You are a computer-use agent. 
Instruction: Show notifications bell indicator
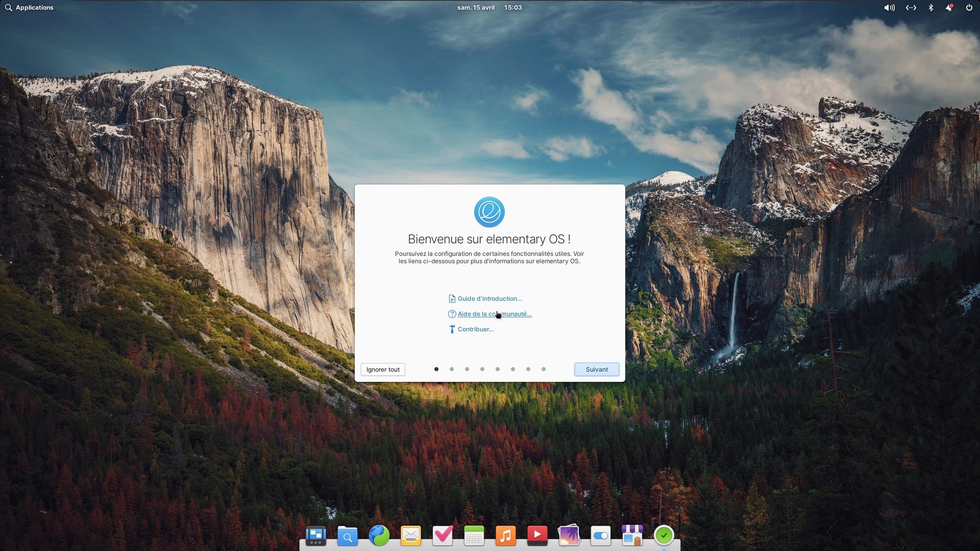tap(949, 8)
